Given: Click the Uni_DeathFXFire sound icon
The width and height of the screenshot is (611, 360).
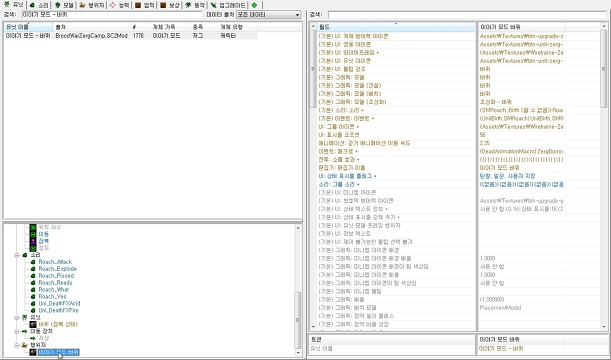Looking at the screenshot, I should 33,311.
